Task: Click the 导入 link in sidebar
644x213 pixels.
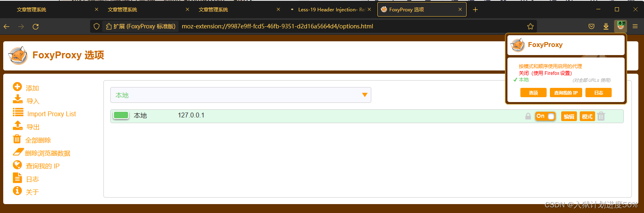Action: point(33,101)
